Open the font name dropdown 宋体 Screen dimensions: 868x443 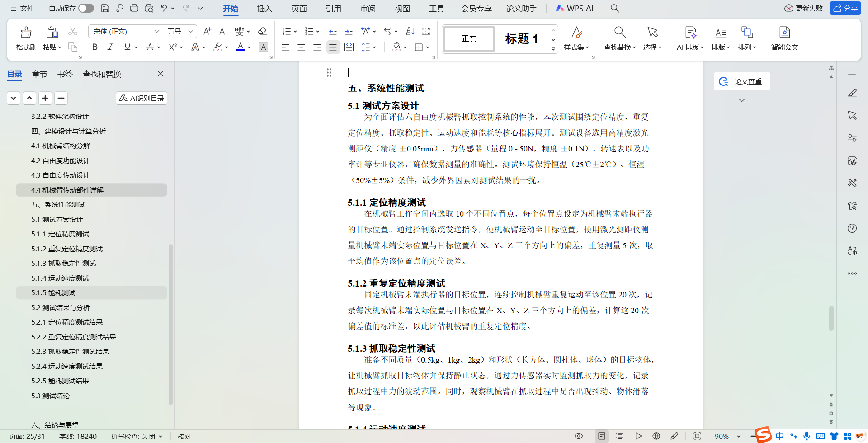[x=156, y=31]
